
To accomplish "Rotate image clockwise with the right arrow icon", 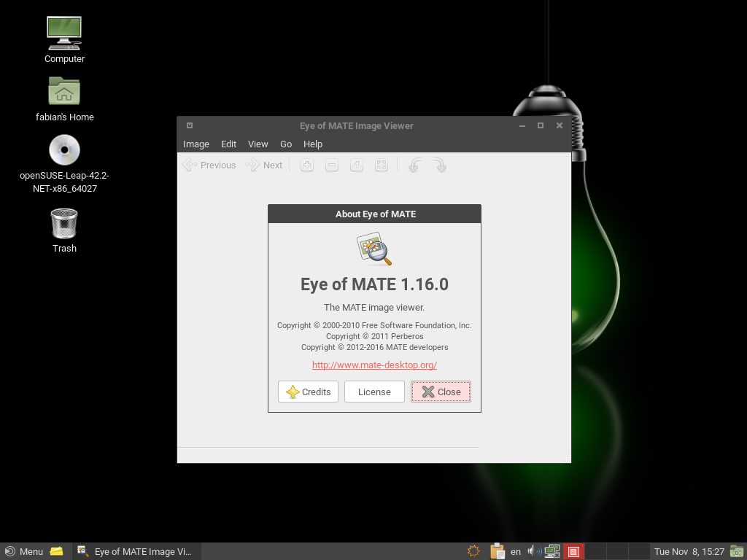I will (439, 166).
